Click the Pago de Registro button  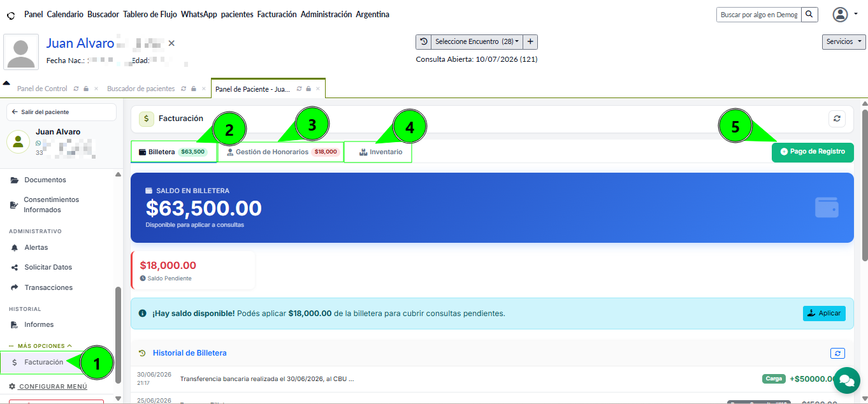click(813, 152)
